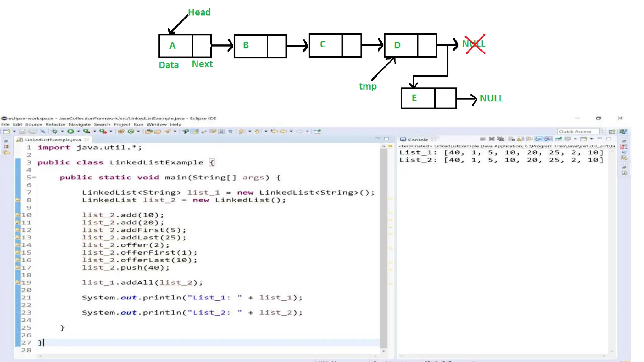Click the green Run button in toolbar
Viewport: 644px width, 362px height.
[x=70, y=131]
